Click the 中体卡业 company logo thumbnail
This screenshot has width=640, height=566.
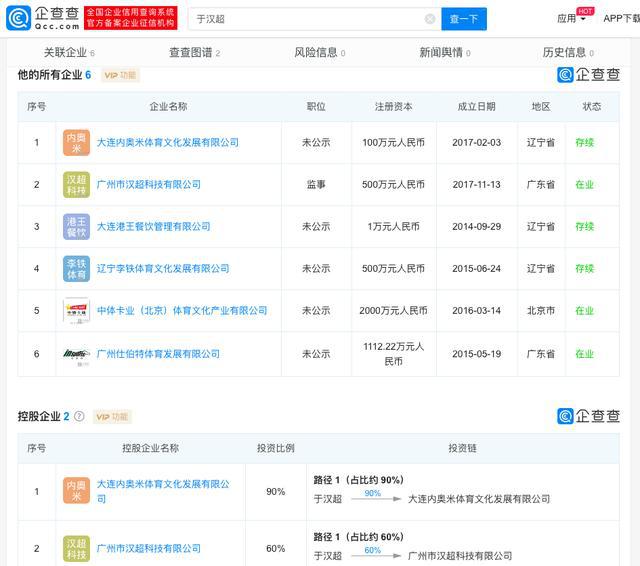pyautogui.click(x=77, y=311)
